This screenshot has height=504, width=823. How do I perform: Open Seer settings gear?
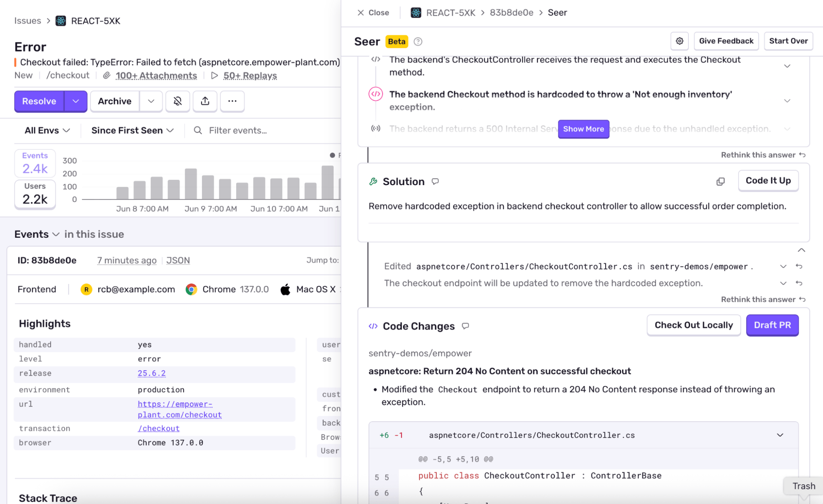(679, 41)
